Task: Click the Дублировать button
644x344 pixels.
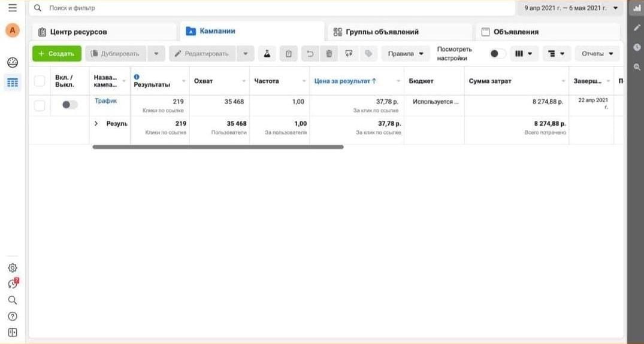Action: click(116, 54)
